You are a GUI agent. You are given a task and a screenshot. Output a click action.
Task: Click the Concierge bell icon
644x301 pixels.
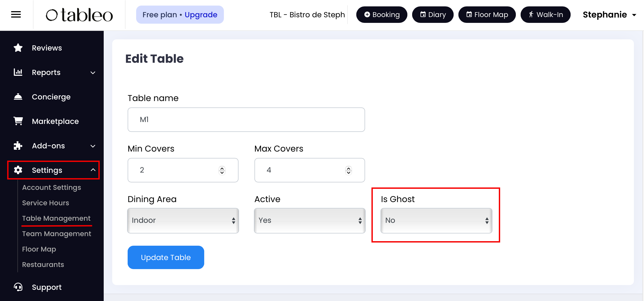point(18,97)
